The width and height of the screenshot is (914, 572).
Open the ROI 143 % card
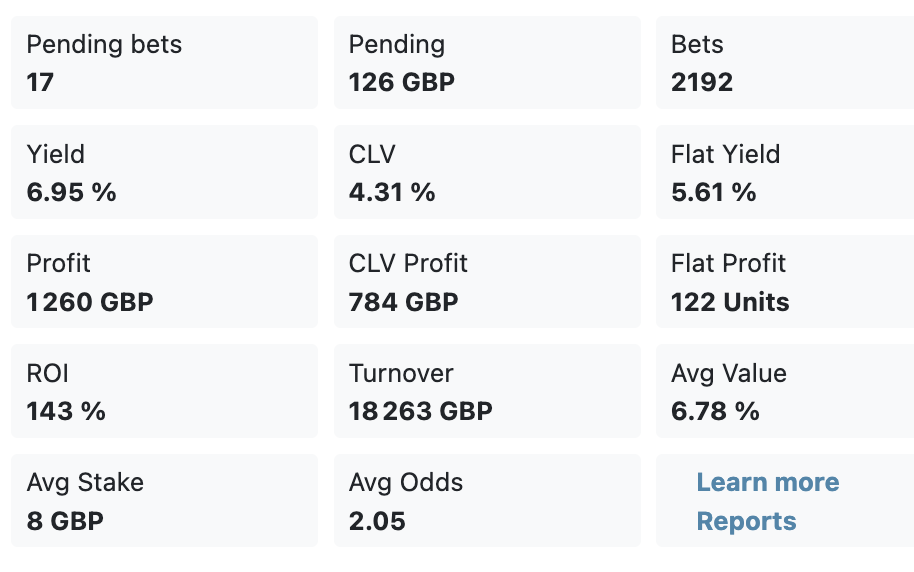(x=164, y=391)
